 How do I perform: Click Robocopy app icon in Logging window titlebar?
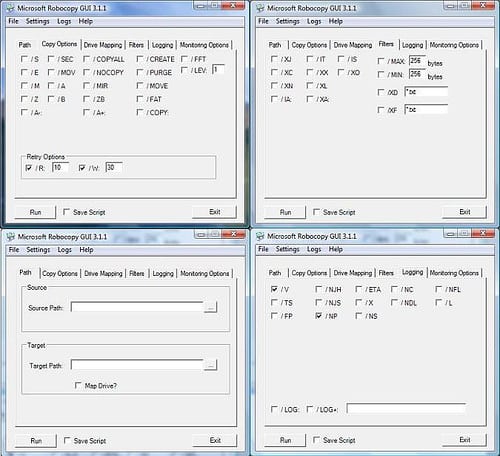pos(260,236)
